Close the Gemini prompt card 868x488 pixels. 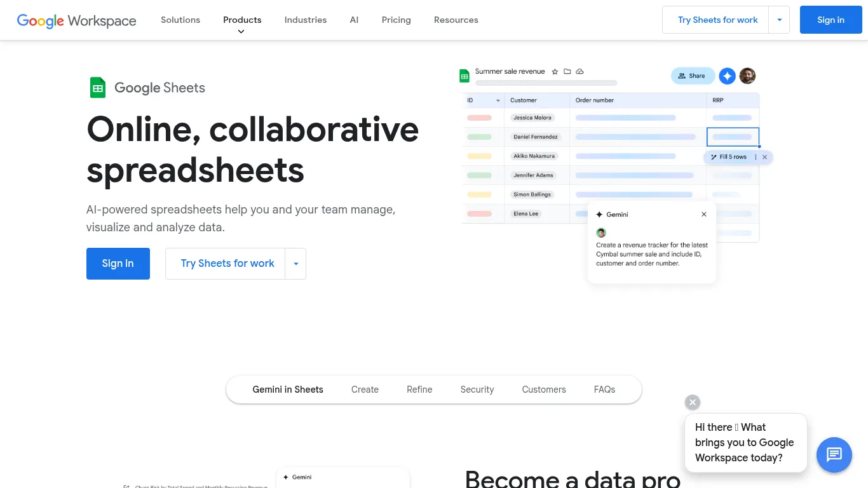(703, 214)
